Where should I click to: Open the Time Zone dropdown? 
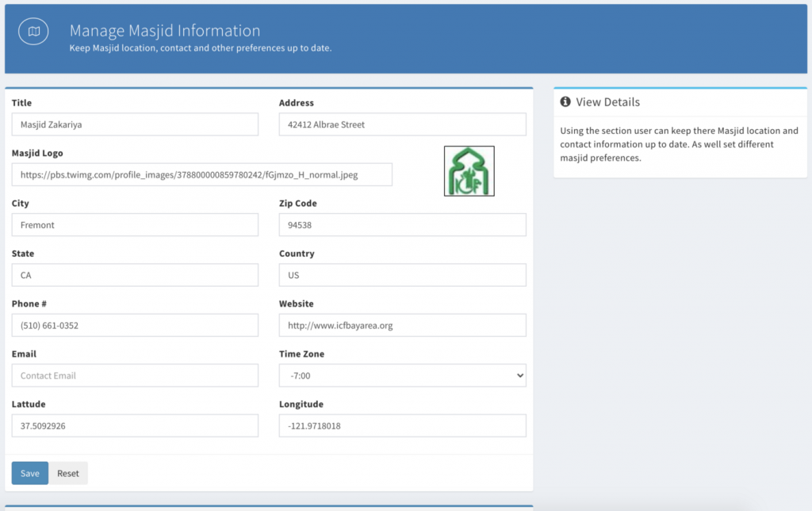click(402, 376)
